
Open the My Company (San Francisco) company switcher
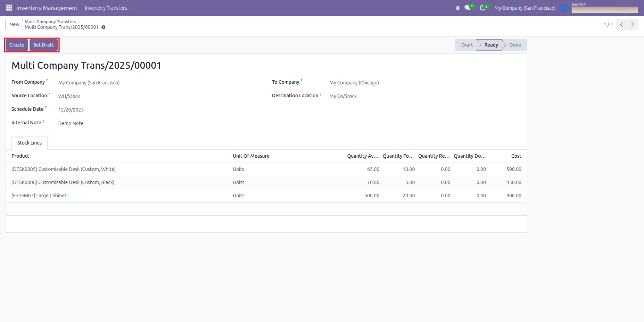(x=525, y=8)
